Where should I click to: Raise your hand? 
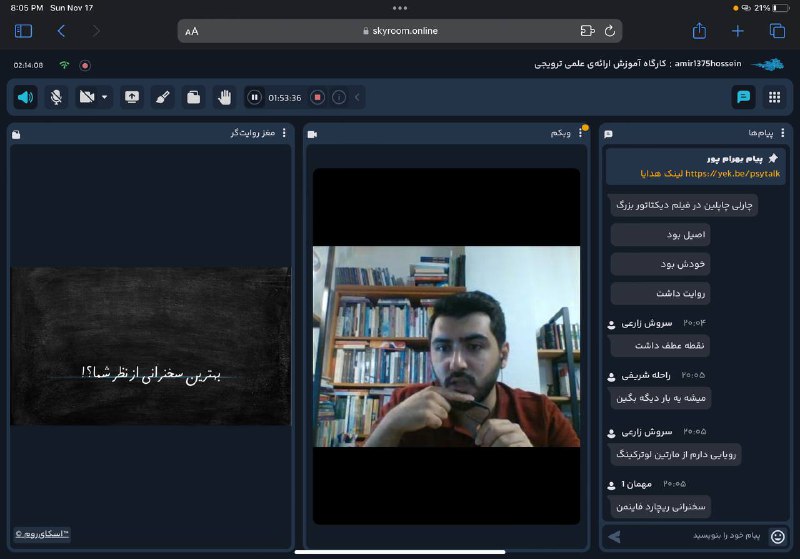224,97
